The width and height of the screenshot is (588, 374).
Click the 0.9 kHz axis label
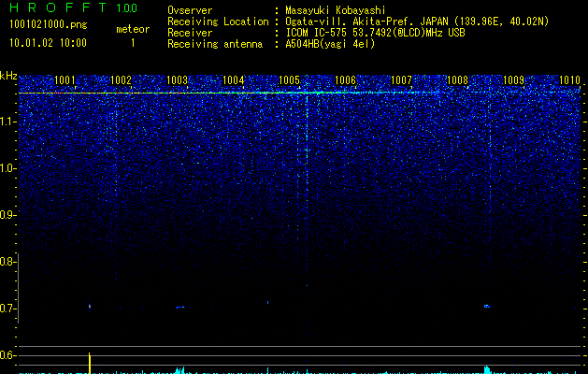point(7,215)
